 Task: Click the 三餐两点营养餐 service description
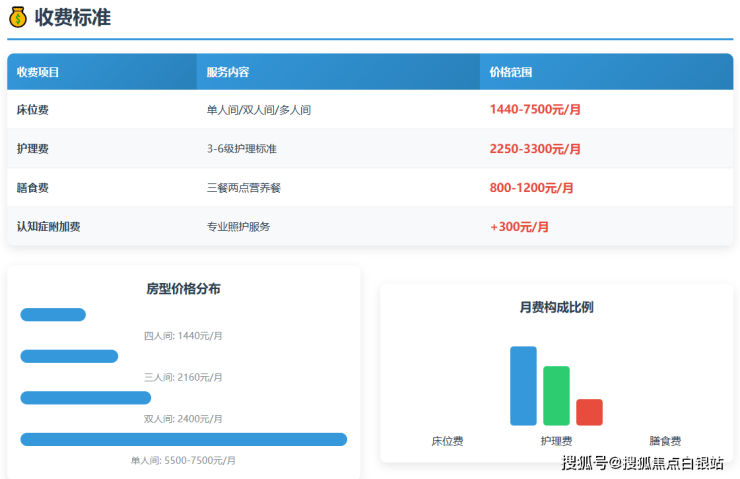pyautogui.click(x=243, y=188)
